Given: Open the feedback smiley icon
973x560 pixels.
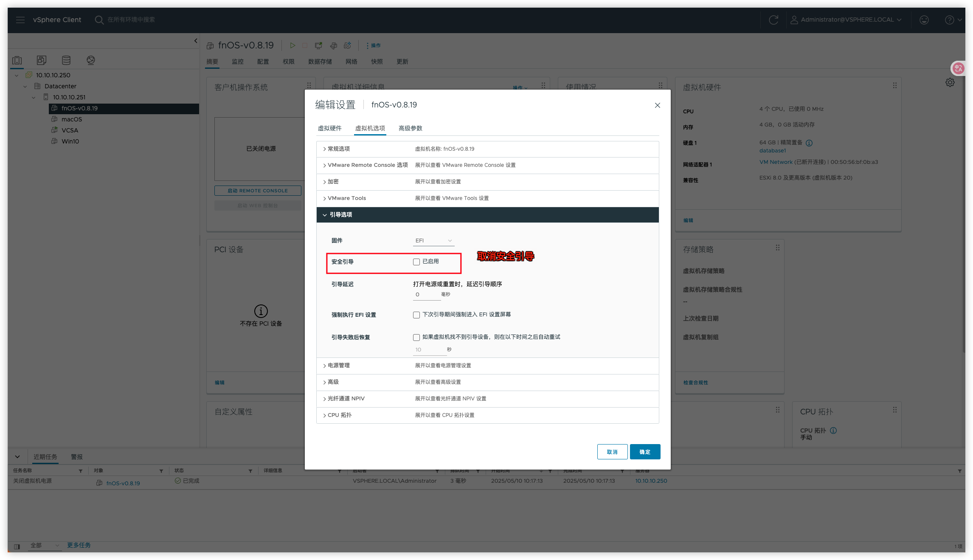Looking at the screenshot, I should click(924, 20).
